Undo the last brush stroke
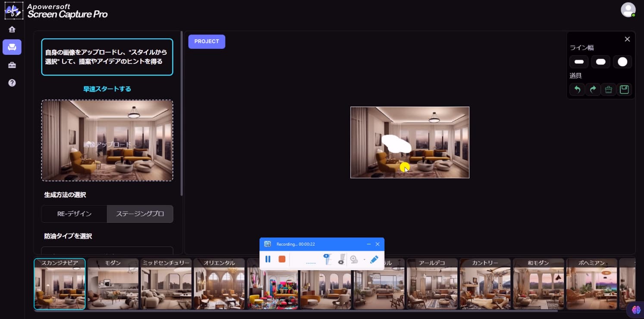The width and height of the screenshot is (644, 319). [x=577, y=89]
